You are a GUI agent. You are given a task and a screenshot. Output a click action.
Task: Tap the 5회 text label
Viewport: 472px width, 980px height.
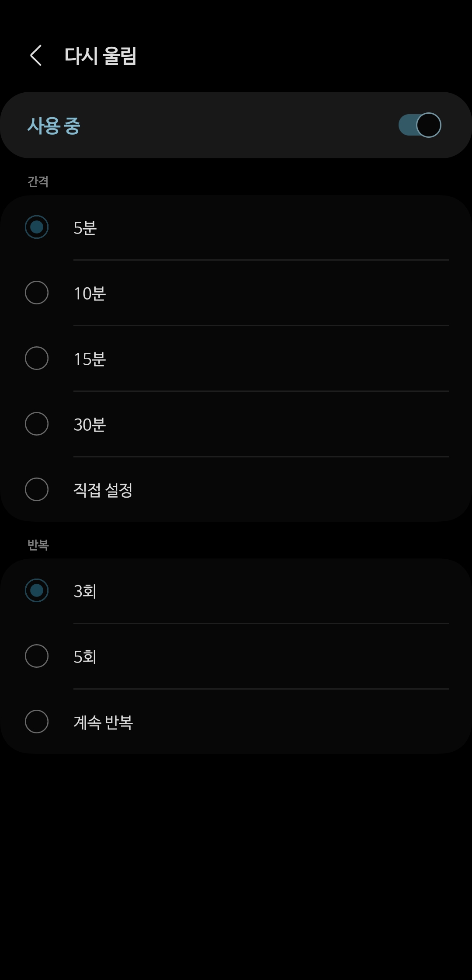pyautogui.click(x=85, y=657)
